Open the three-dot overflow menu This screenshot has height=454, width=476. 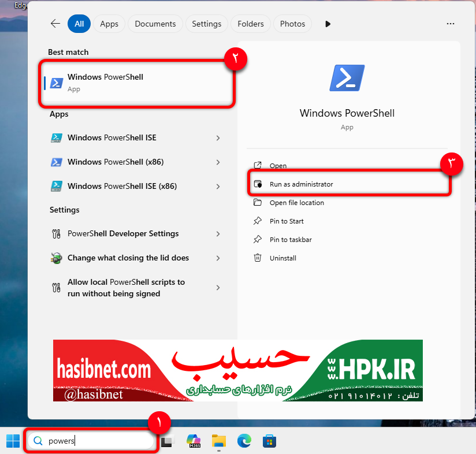click(450, 24)
